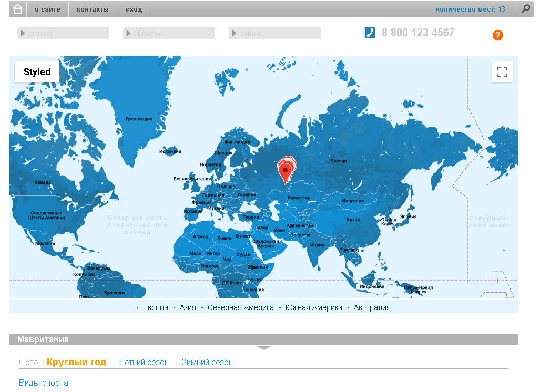Jump to 'Северная Америка' region
The height and width of the screenshot is (392, 540).
[x=241, y=307]
